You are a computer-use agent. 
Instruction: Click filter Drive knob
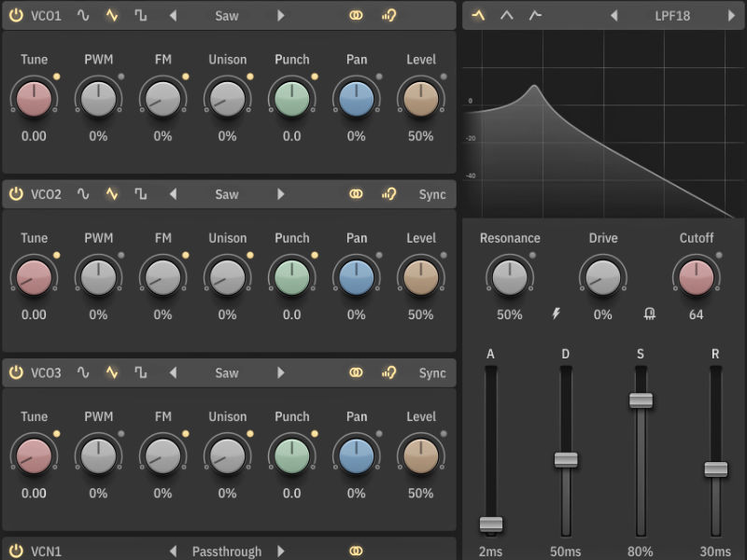coord(602,277)
